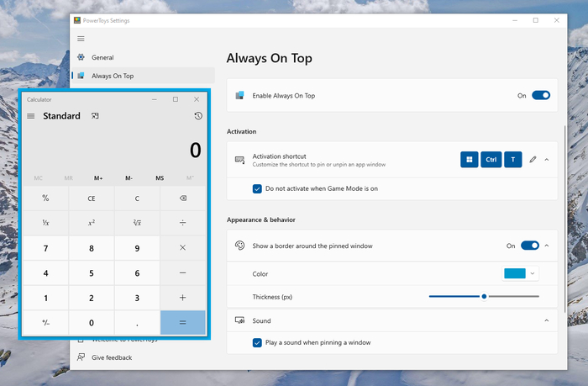588x386 pixels.
Task: Edit the activation shortcut with pencil icon
Action: pos(533,159)
